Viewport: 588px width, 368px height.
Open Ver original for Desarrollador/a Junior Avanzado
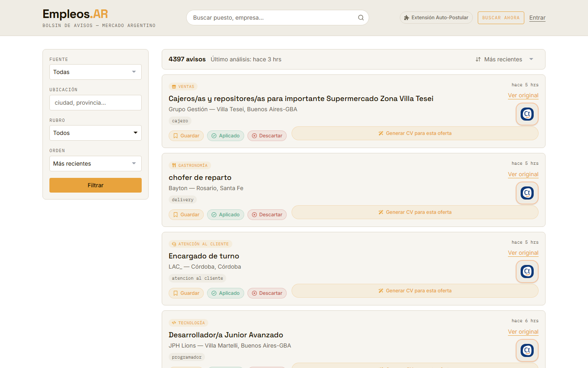pyautogui.click(x=523, y=332)
